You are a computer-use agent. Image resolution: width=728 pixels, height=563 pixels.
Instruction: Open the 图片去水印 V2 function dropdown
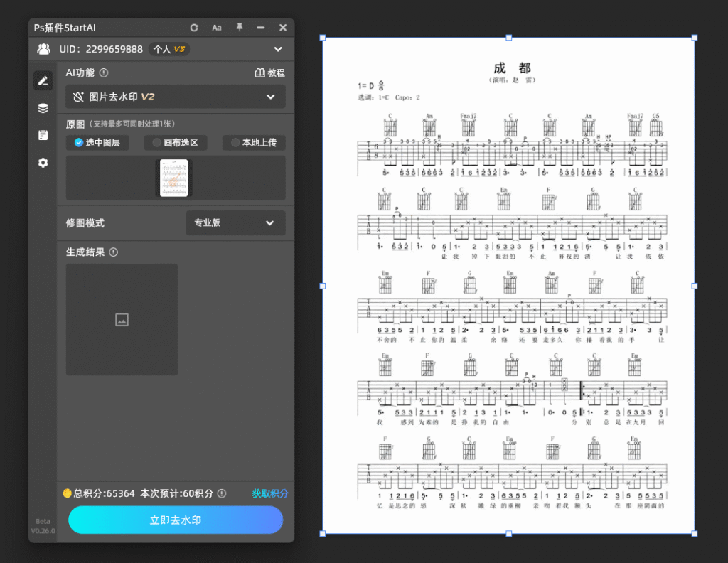(x=176, y=97)
